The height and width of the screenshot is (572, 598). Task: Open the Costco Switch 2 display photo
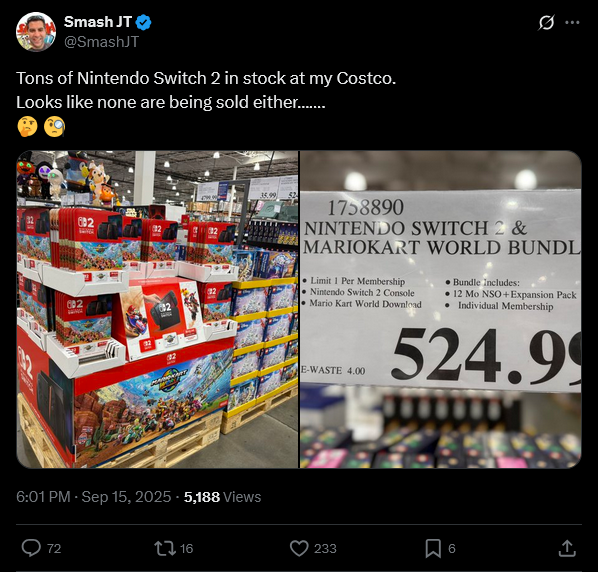[x=158, y=309]
